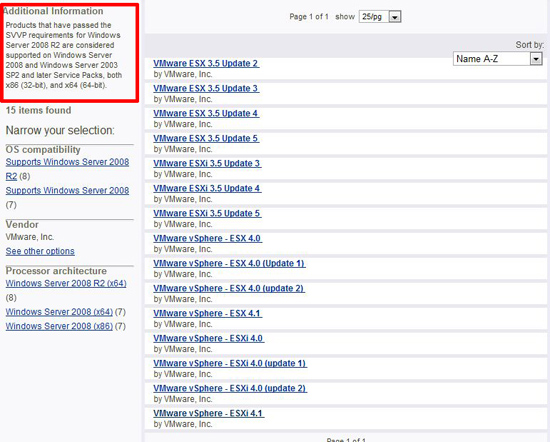This screenshot has width=550, height=442.
Task: Click See other options under Vendor
Action: click(x=40, y=251)
